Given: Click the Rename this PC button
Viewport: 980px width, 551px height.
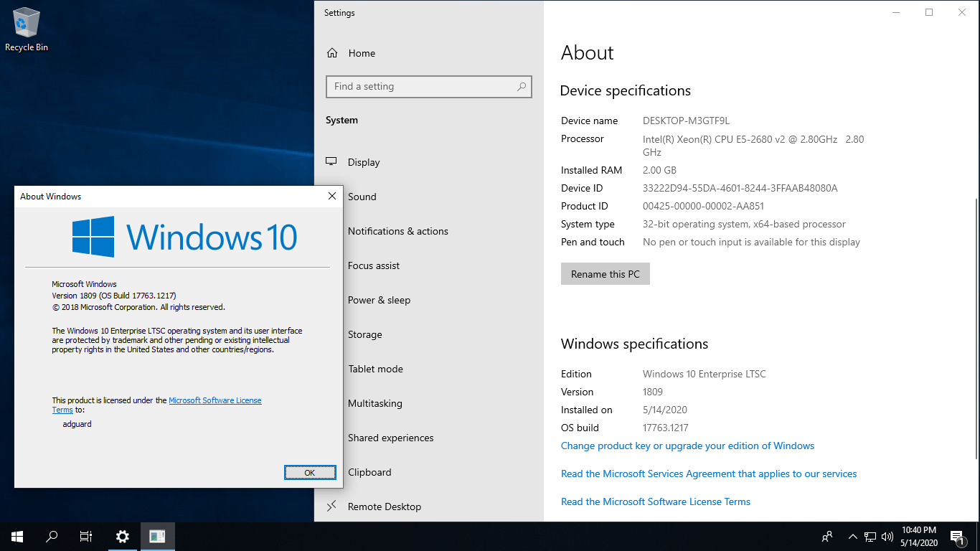Looking at the screenshot, I should (606, 274).
